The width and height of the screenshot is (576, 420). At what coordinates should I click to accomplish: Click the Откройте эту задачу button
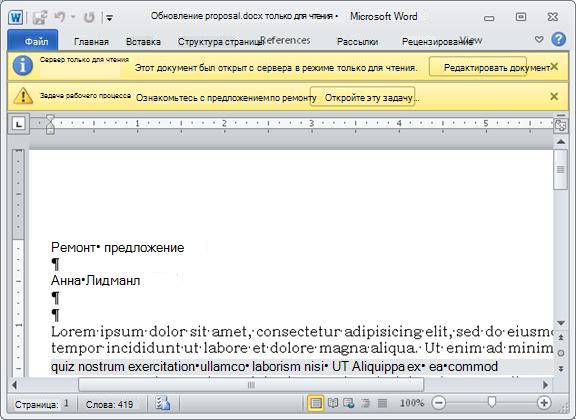(x=363, y=97)
